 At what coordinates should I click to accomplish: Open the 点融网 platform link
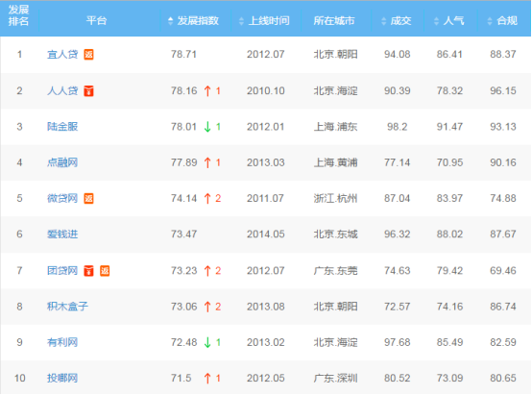pos(62,162)
